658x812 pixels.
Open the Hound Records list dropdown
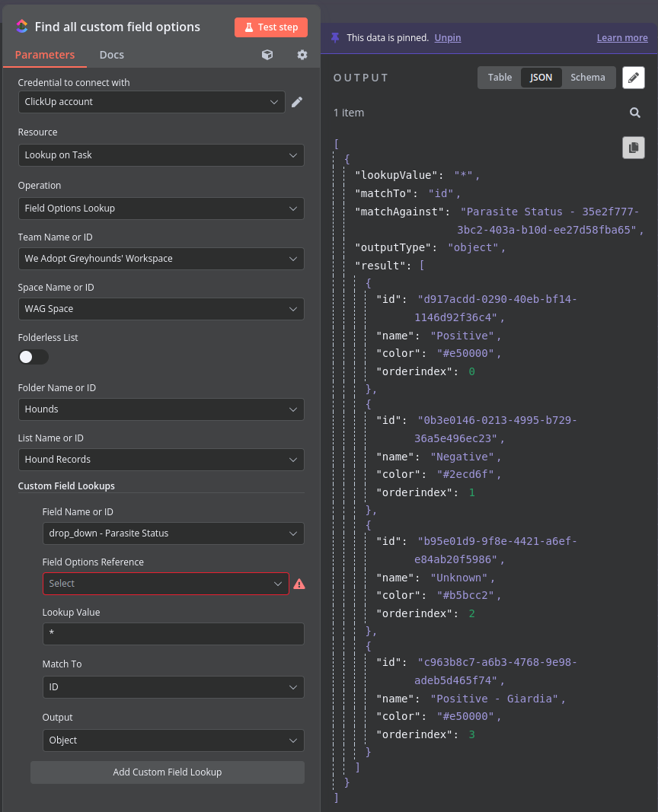pos(161,460)
